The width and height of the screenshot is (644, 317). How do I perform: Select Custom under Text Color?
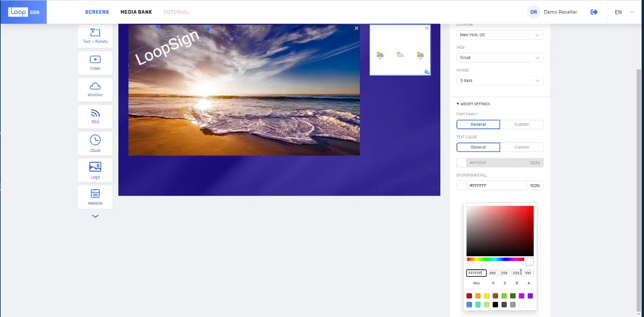click(x=522, y=147)
